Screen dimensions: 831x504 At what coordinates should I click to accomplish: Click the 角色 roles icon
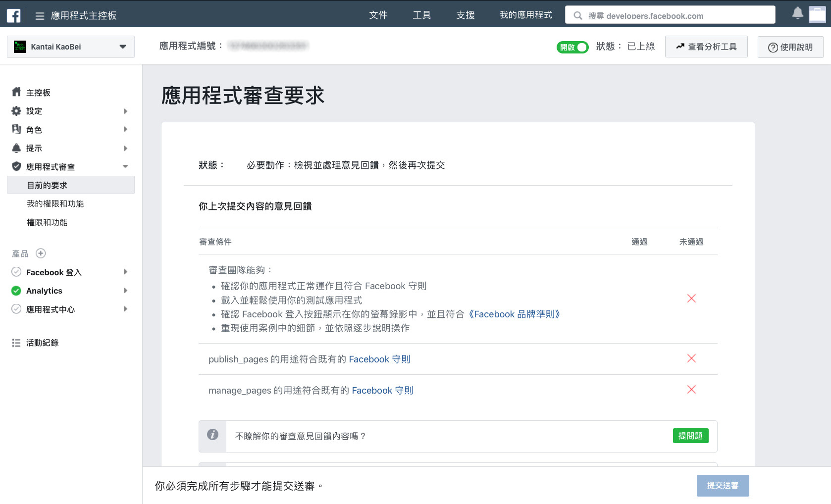(16, 129)
